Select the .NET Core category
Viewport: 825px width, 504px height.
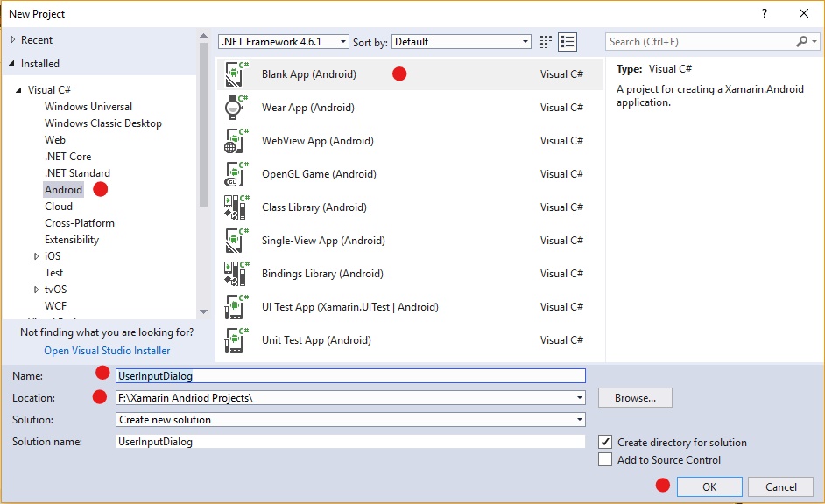(67, 156)
